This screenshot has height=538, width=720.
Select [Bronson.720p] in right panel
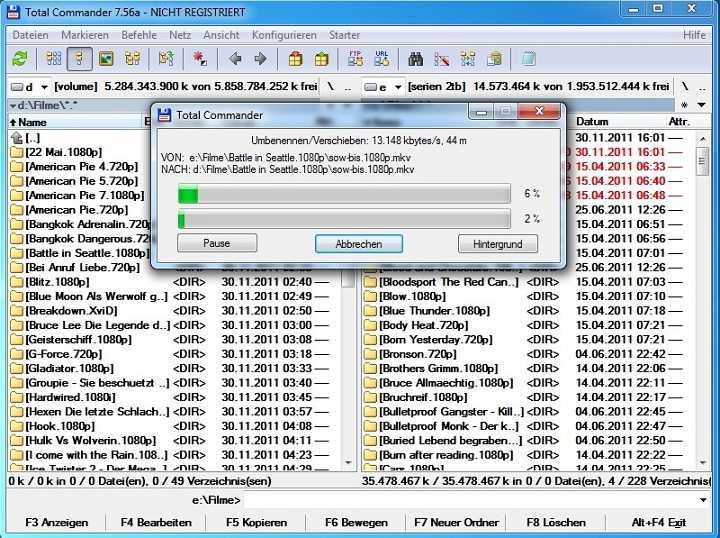pos(417,354)
